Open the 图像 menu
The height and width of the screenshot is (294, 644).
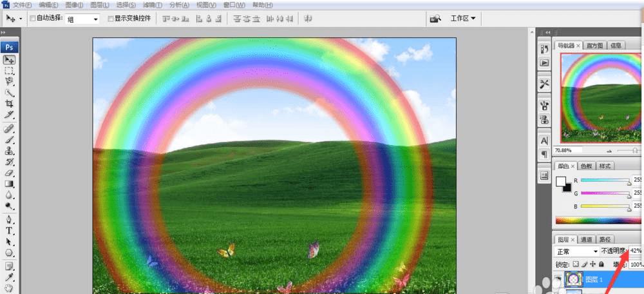coord(73,5)
